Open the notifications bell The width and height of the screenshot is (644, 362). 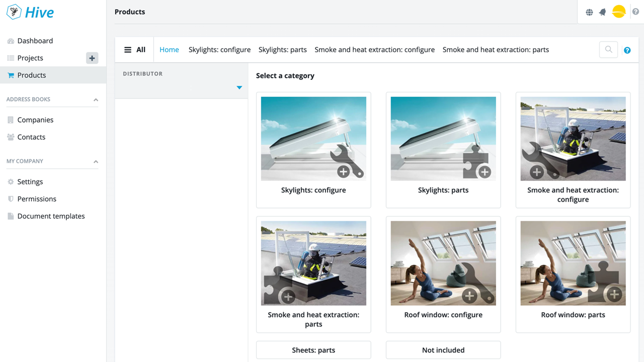tap(602, 11)
